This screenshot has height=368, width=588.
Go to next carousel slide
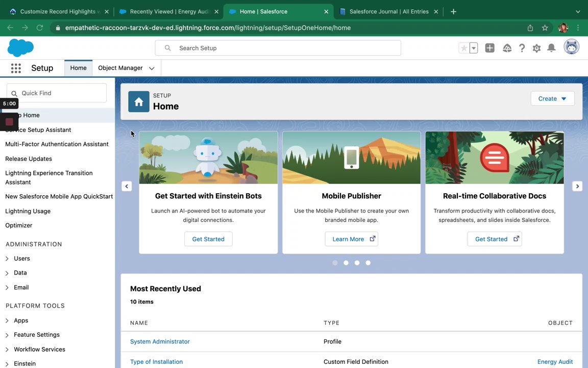[577, 186]
